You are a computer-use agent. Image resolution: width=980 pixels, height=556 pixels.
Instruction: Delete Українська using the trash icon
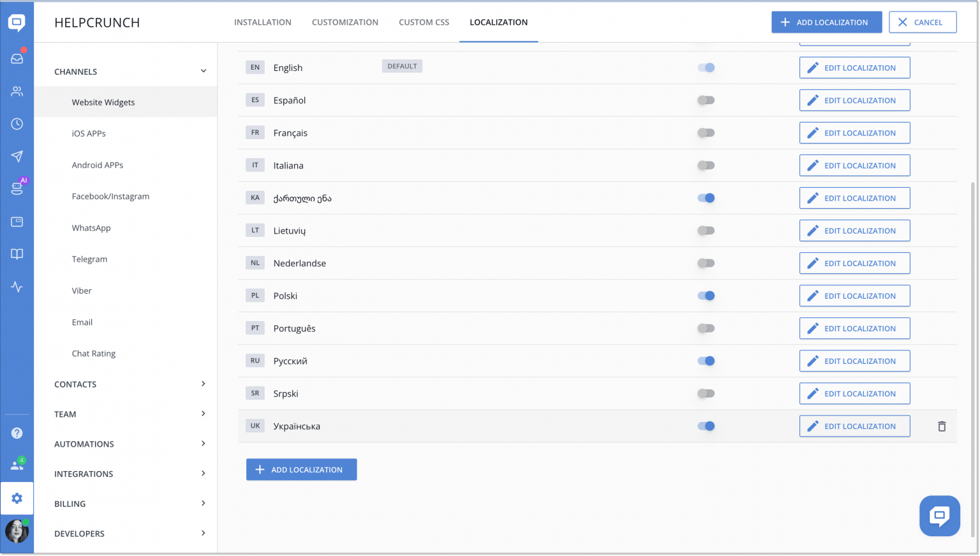(x=942, y=426)
